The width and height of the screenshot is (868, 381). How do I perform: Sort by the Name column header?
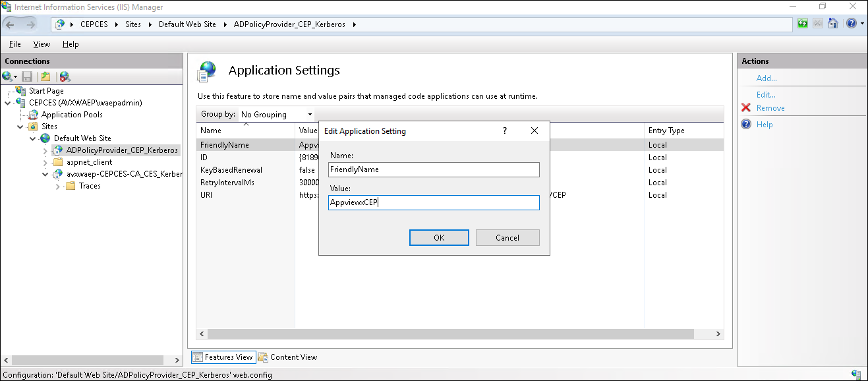coord(246,131)
